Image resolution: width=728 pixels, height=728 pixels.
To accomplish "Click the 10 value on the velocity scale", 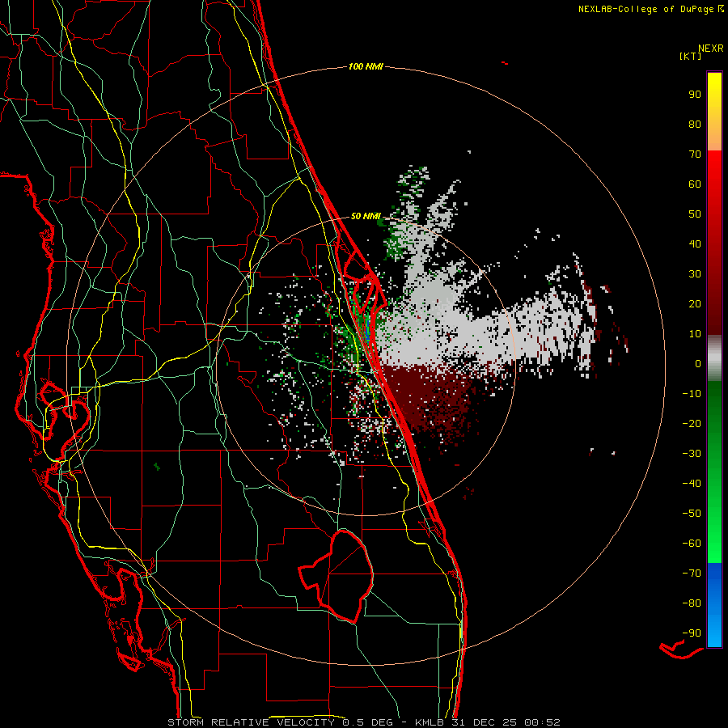I will click(695, 334).
